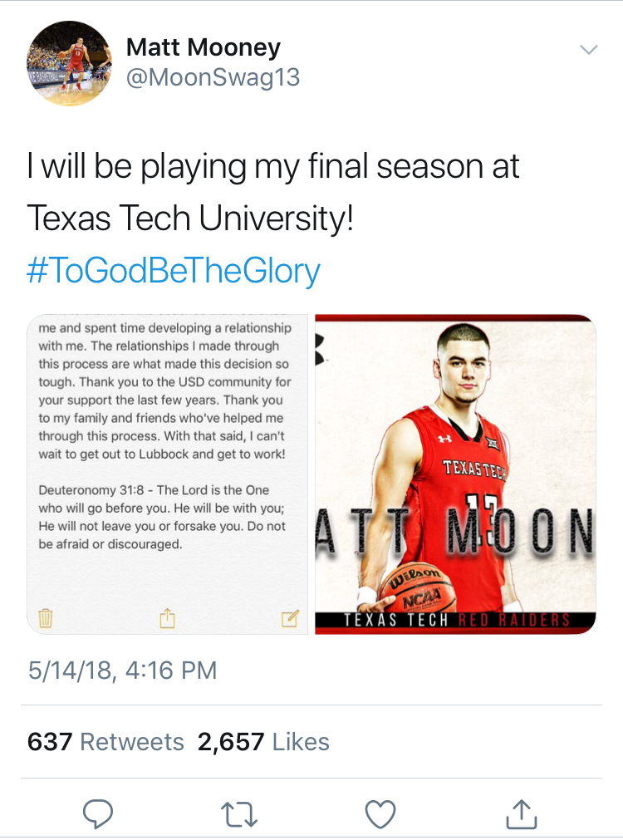
Task: Tap the heart icon to like the tweet
Action: point(380,815)
